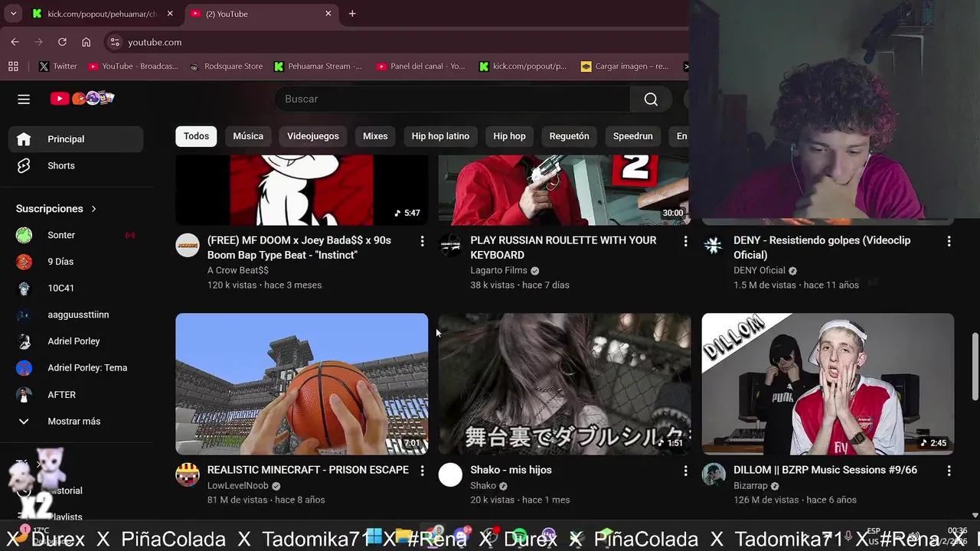The height and width of the screenshot is (551, 980).
Task: Open Sonter subscription channel
Action: (x=76, y=235)
